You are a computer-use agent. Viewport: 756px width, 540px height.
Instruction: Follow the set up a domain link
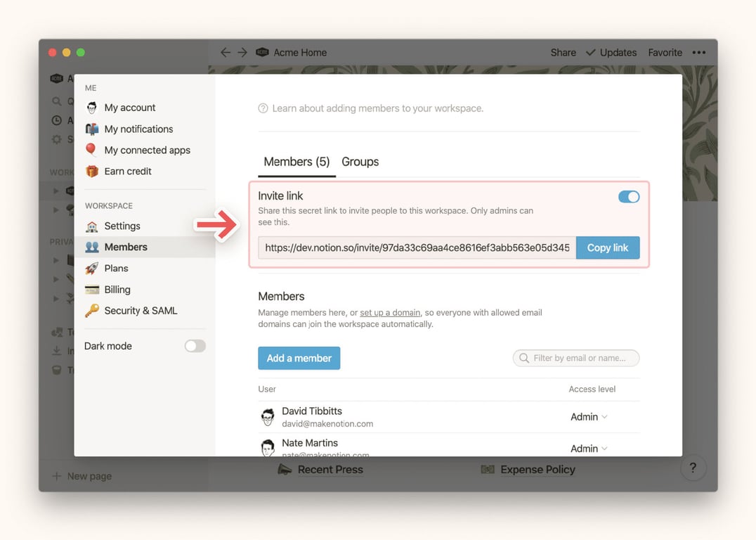click(x=390, y=313)
